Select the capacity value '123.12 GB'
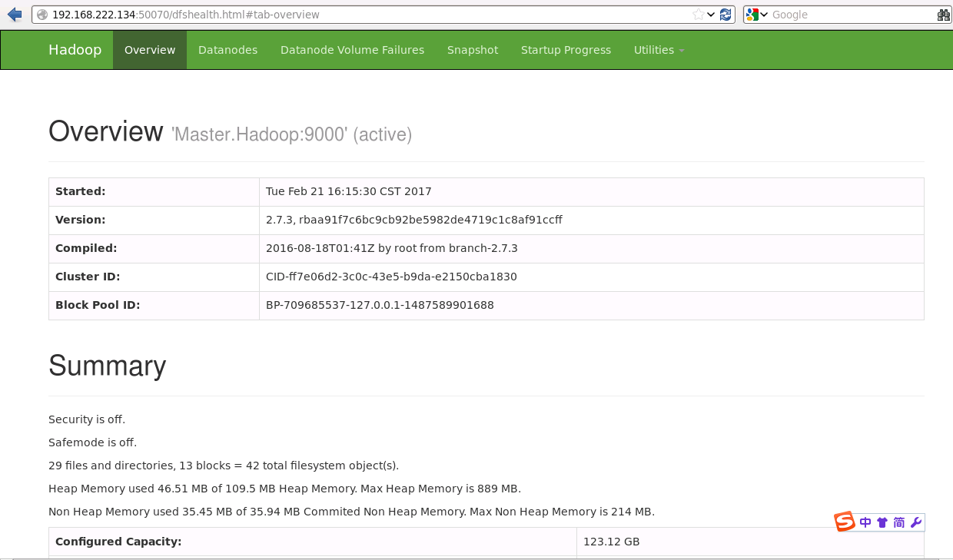Viewport: 953px width, 560px height. [612, 542]
